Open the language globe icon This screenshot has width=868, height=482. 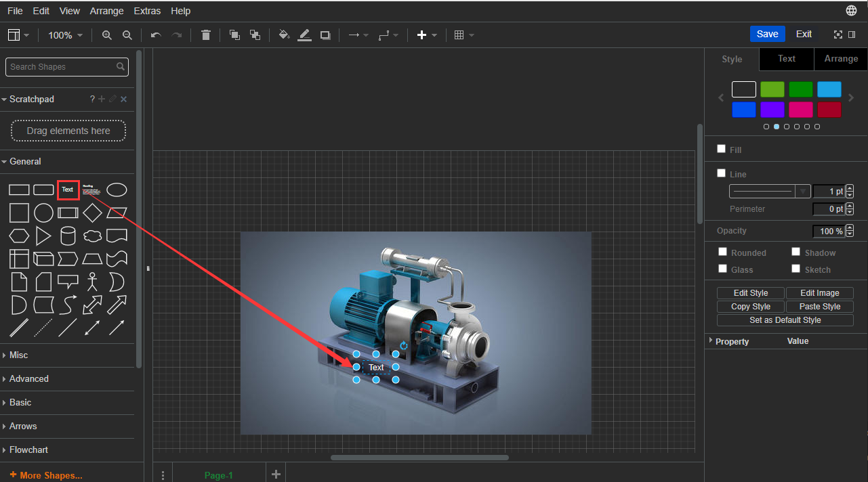852,11
